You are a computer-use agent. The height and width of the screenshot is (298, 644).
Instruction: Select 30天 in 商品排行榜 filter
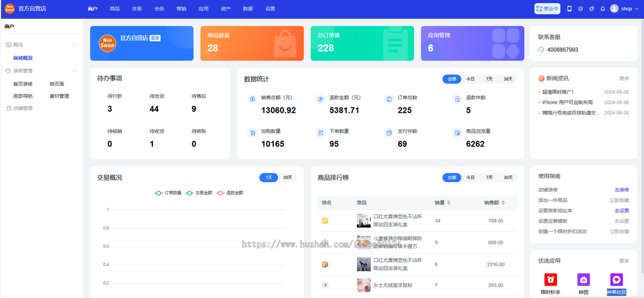coord(508,177)
